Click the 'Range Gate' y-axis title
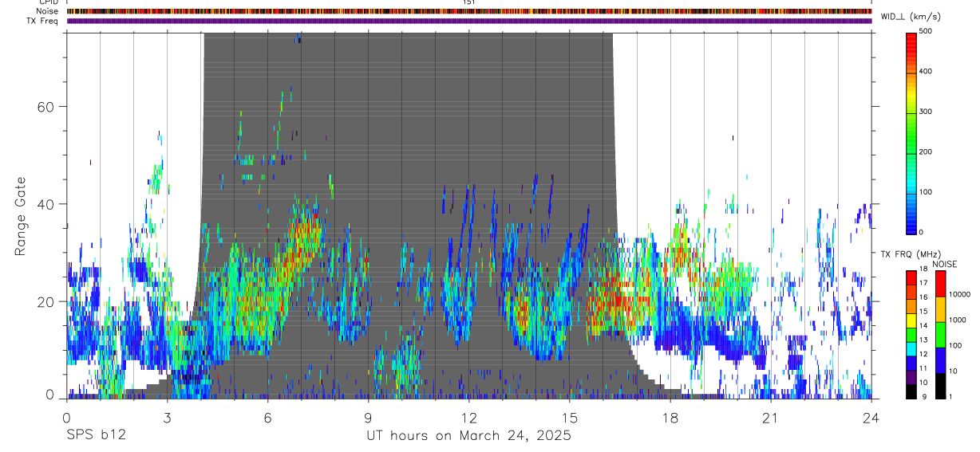 point(21,217)
